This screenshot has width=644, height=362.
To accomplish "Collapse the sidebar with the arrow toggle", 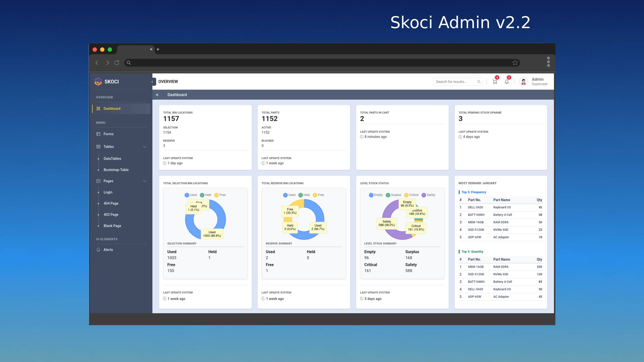I will pos(152,82).
